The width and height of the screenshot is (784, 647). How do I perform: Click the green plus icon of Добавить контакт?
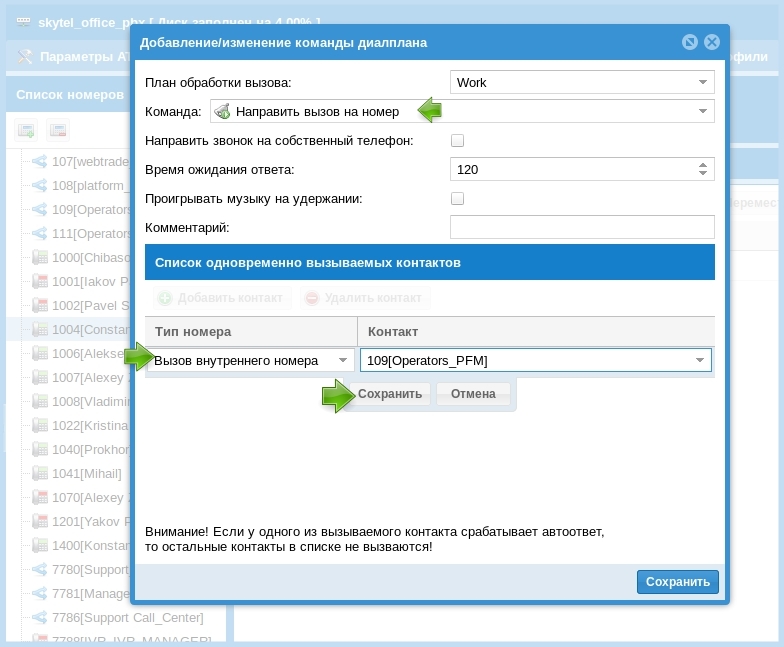coord(165,298)
